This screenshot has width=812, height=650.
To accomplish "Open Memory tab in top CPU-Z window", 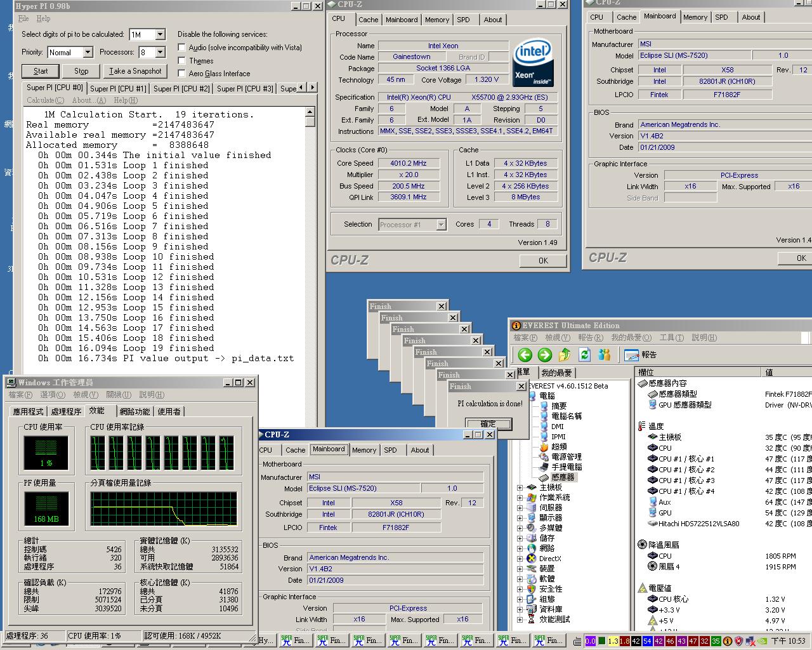I will (x=437, y=20).
